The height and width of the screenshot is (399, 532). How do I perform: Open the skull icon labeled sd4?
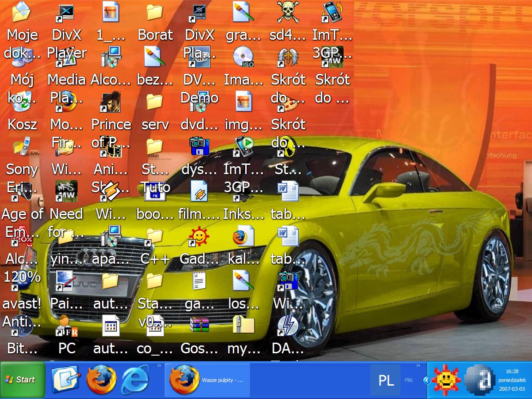(x=288, y=12)
